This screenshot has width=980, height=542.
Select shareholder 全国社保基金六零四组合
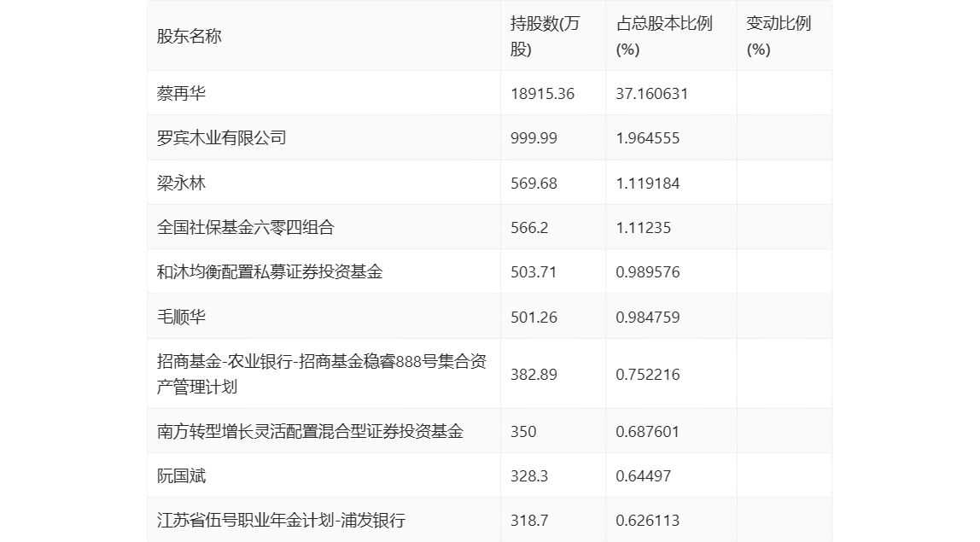pyautogui.click(x=246, y=227)
